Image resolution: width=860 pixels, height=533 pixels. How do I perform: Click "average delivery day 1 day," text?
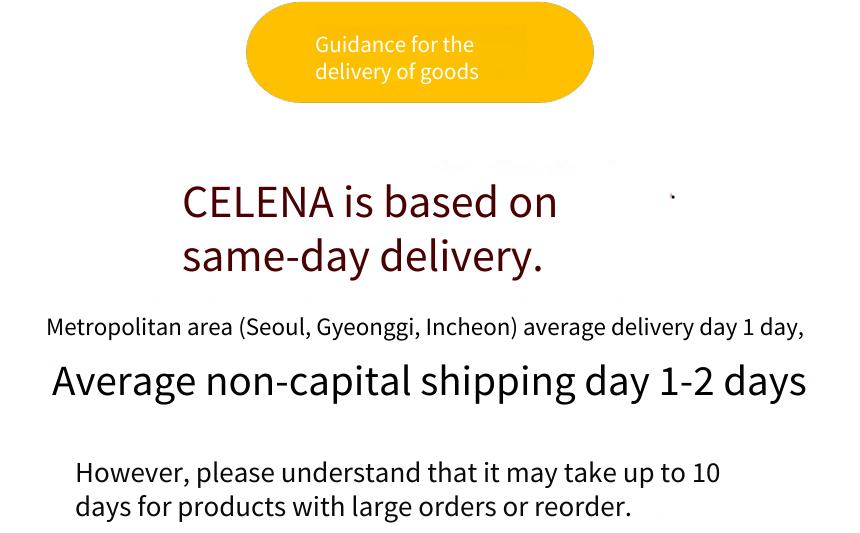tap(664, 328)
